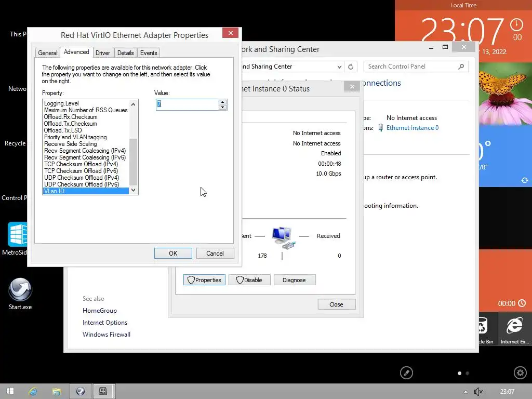Click OK in adapter properties dialog
The height and width of the screenshot is (399, 532).
(x=173, y=254)
